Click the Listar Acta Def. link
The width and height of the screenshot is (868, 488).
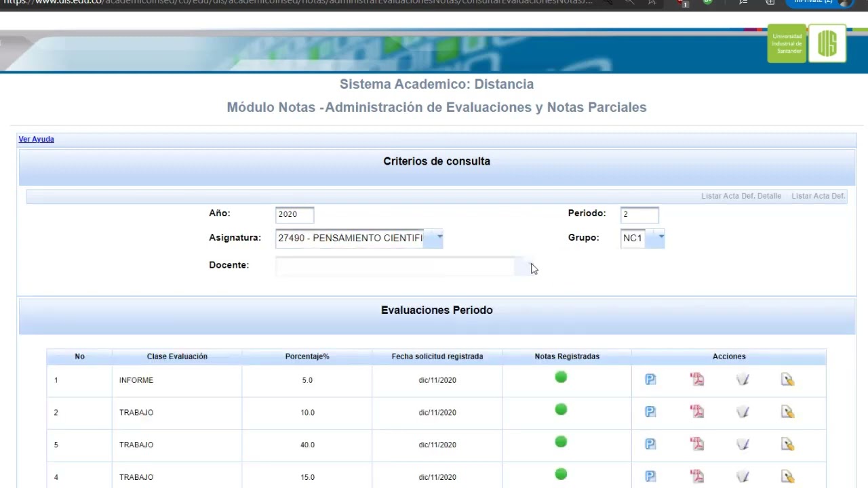818,196
